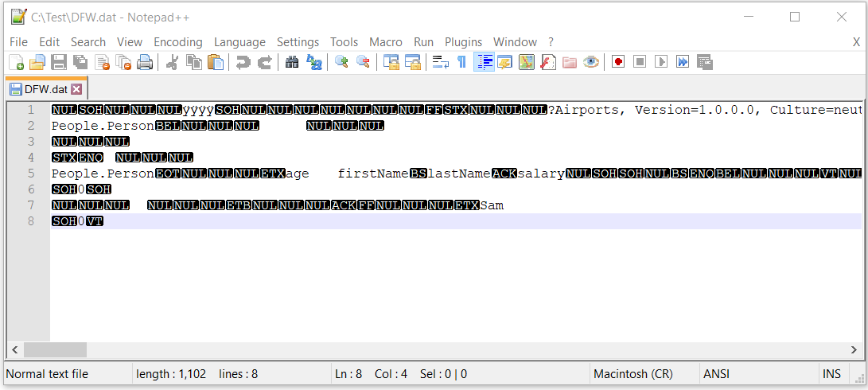The image size is (868, 390).
Task: Zoom in with the magnifier plus icon
Action: [x=341, y=62]
